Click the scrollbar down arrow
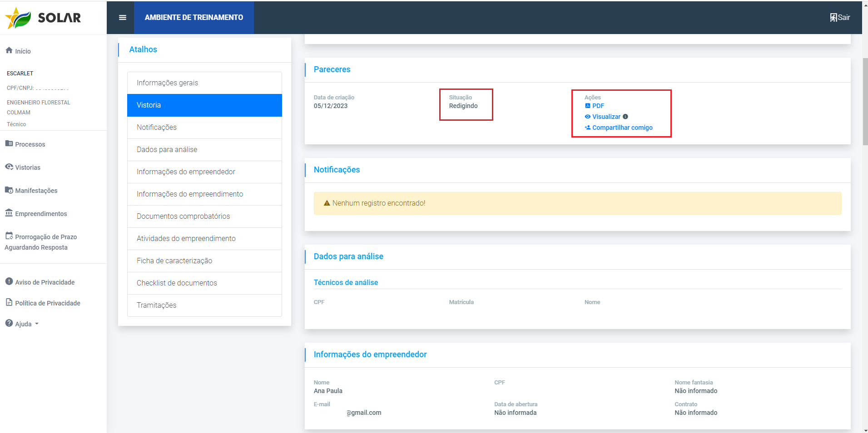The width and height of the screenshot is (868, 433). coord(865,430)
